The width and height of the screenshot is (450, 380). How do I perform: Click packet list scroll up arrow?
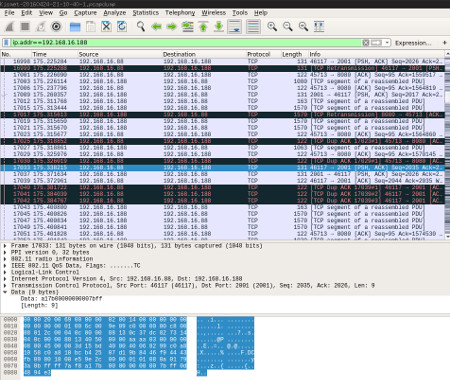[447, 54]
